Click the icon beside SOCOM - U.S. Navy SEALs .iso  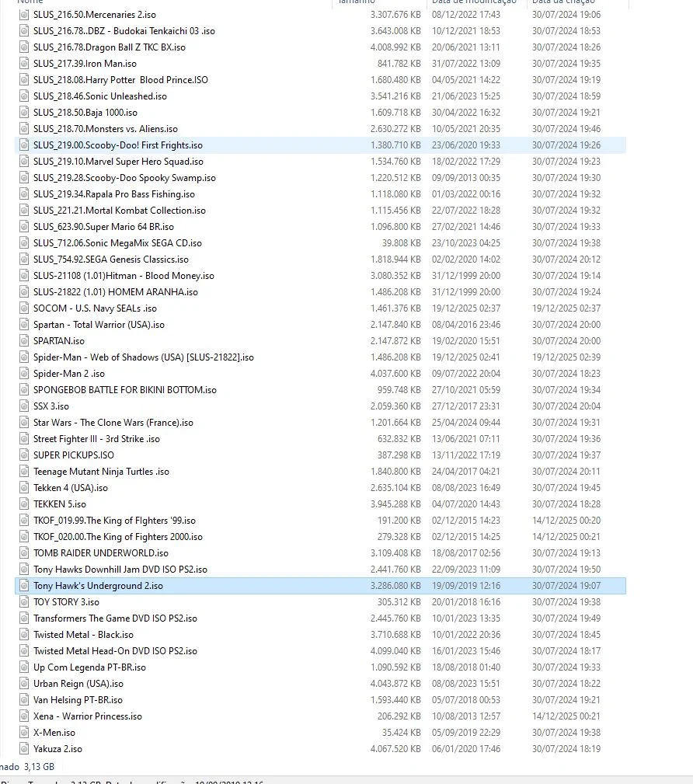pyautogui.click(x=24, y=308)
